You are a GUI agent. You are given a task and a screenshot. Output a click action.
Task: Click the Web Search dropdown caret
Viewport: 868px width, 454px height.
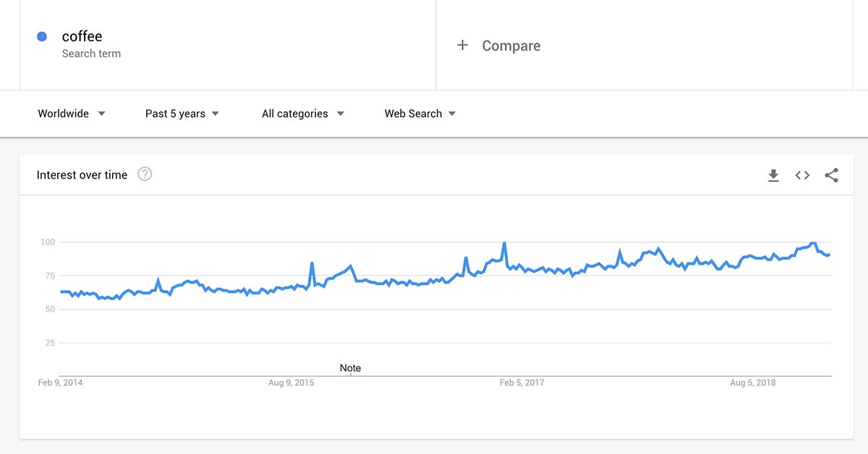[452, 113]
